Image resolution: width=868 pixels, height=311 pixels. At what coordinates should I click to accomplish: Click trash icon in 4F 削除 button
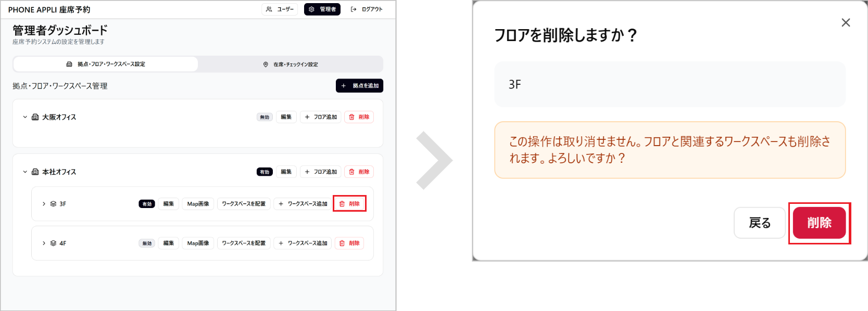pos(342,243)
